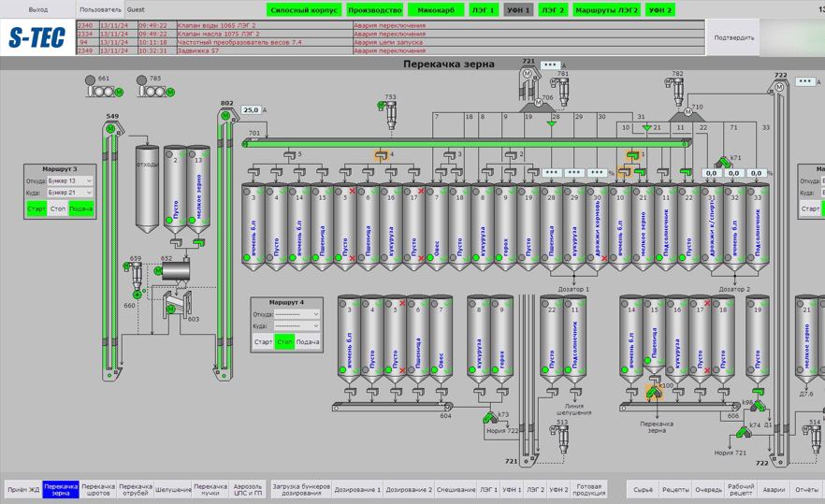Switch to Производство tab
825x504 pixels.
(374, 10)
